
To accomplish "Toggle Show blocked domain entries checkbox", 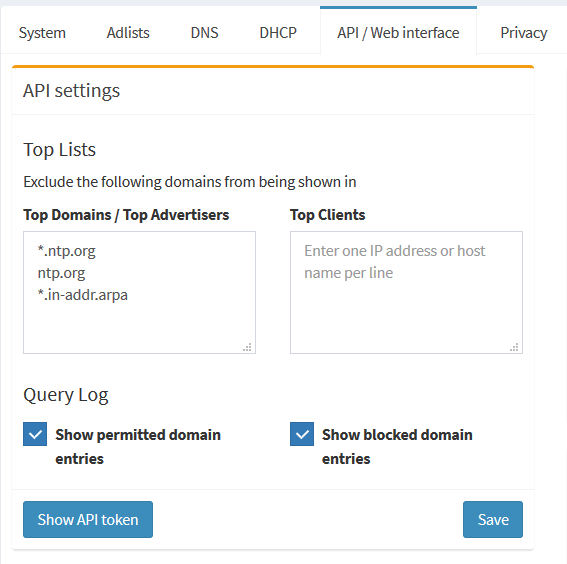I will 302,434.
